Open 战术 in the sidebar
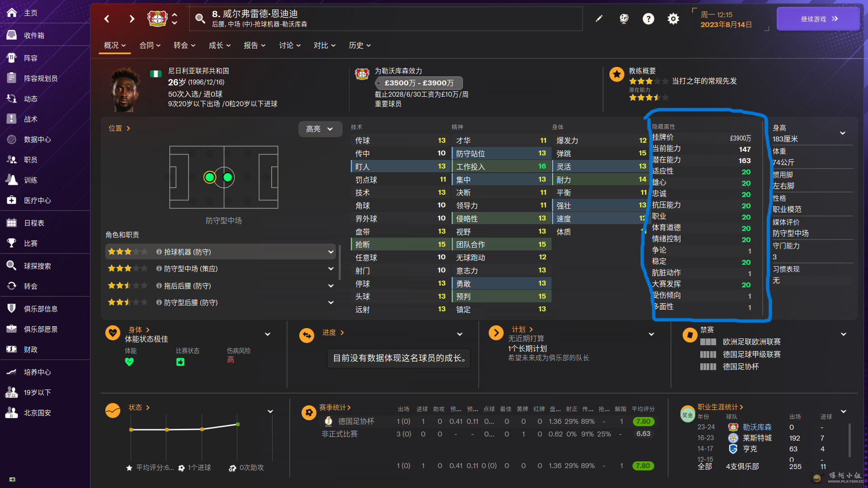Image resolution: width=868 pixels, height=488 pixels. (30, 119)
